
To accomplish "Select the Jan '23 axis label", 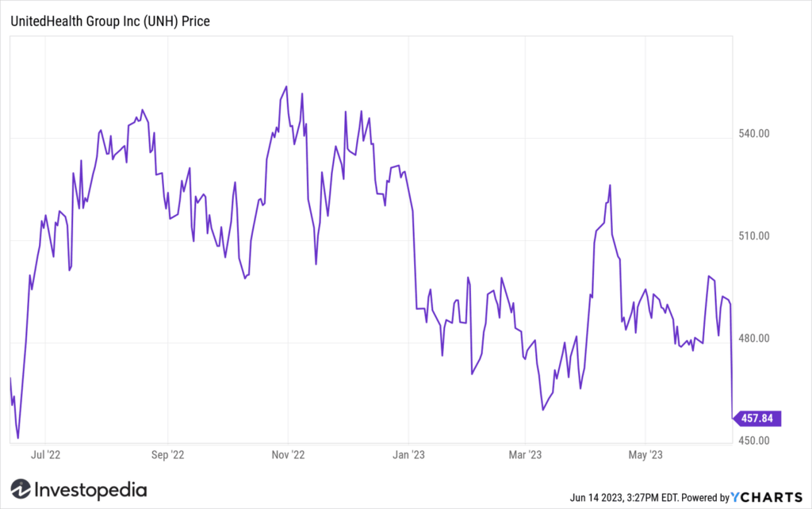I will tap(408, 455).
